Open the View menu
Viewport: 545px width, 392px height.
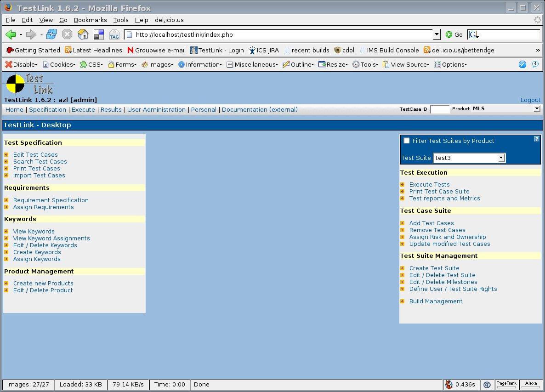46,20
